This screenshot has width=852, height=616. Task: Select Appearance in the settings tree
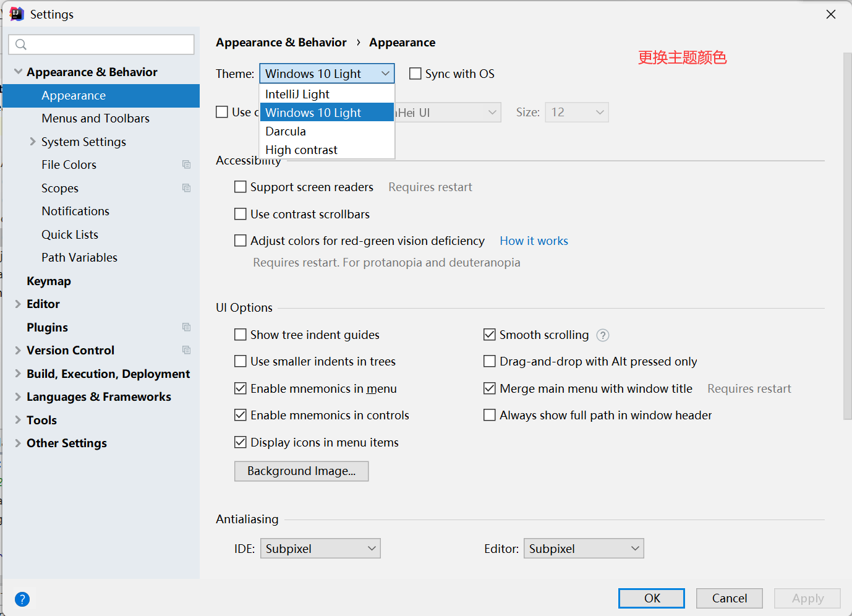(101, 96)
